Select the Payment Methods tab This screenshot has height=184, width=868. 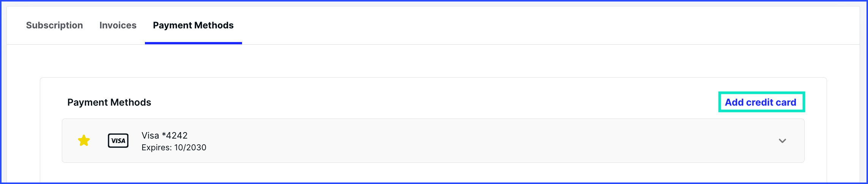[x=193, y=25]
